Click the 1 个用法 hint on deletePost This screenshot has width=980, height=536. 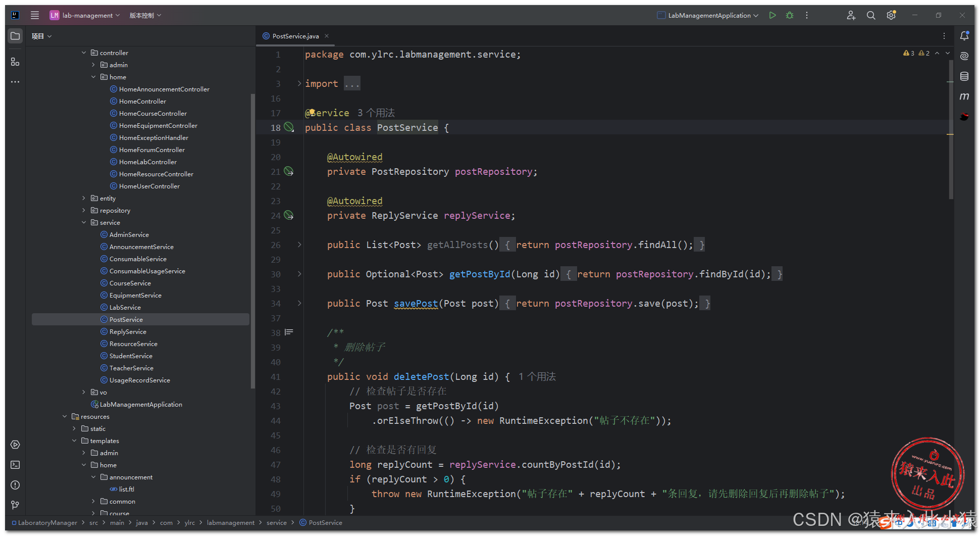(x=537, y=376)
